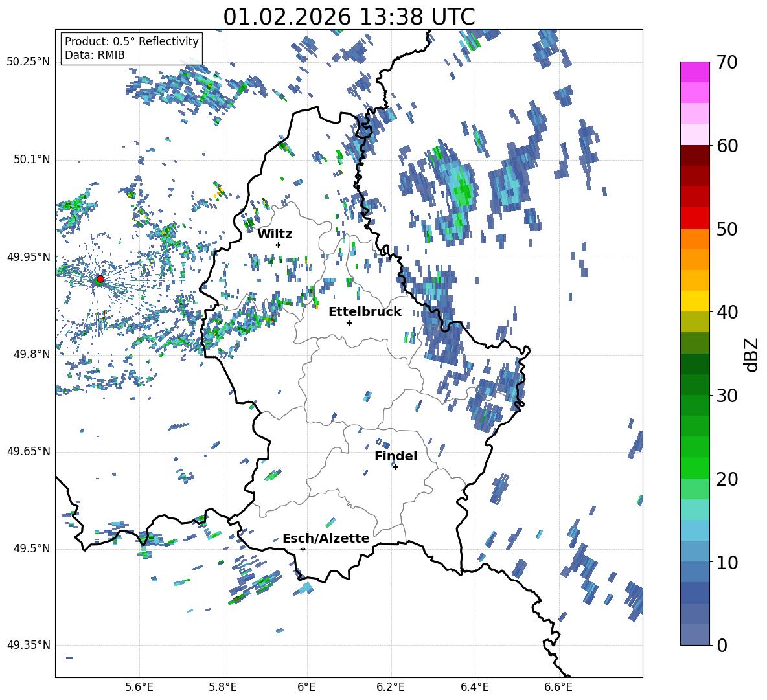Click the latitude label 50.25°N

click(29, 62)
